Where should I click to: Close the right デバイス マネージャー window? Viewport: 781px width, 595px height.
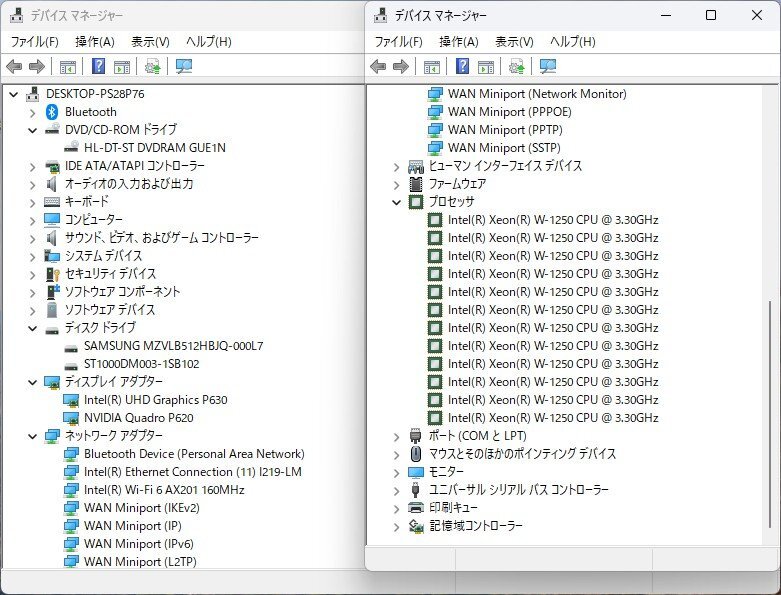pyautogui.click(x=757, y=15)
